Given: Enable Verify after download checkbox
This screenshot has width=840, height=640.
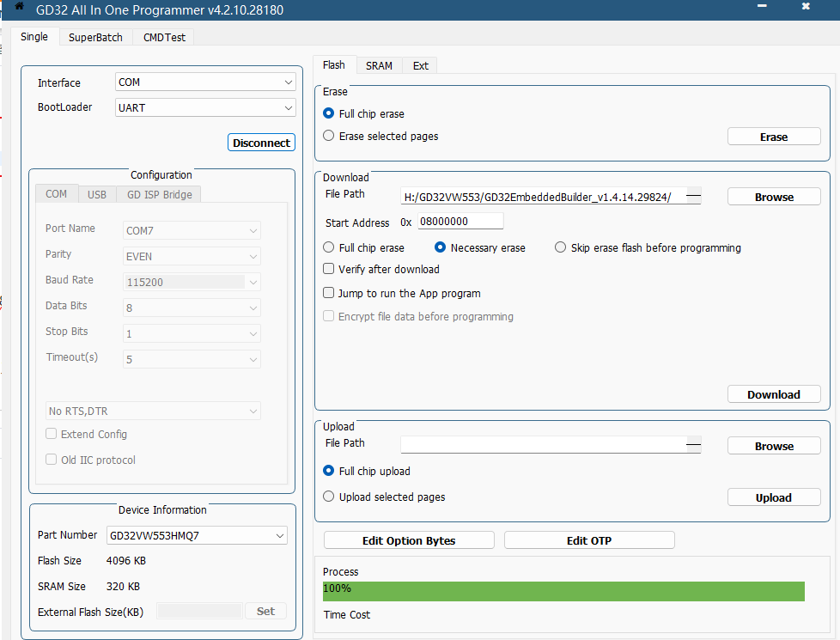Looking at the screenshot, I should click(x=329, y=269).
